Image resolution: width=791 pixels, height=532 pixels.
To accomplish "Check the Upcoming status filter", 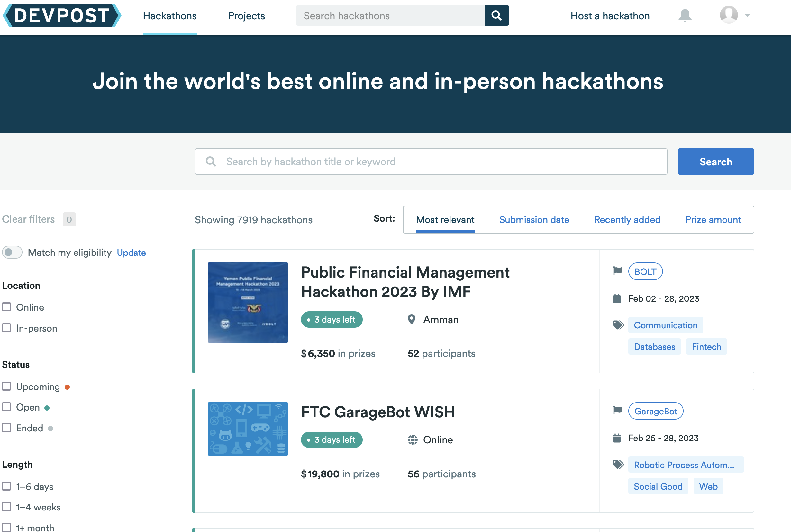I will pyautogui.click(x=7, y=386).
